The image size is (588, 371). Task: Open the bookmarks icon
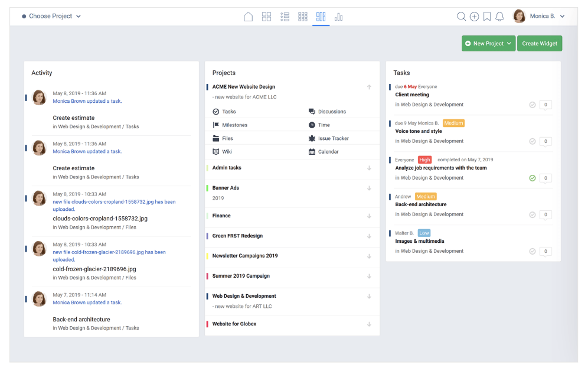tap(487, 17)
